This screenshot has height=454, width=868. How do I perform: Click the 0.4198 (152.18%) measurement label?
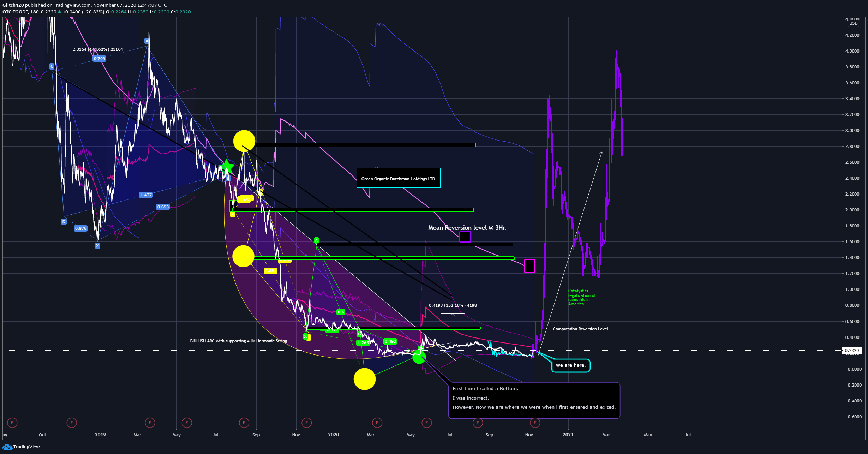[x=453, y=305]
